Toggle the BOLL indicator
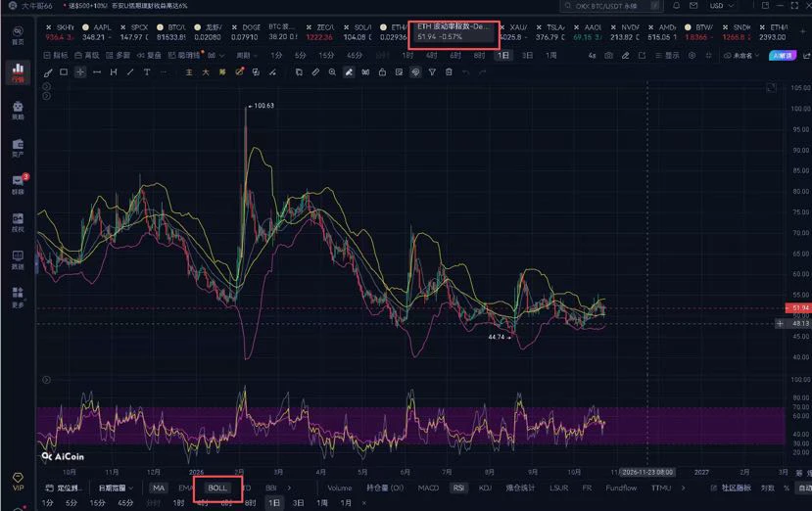Screen dimensions: 812x511 tap(217, 488)
